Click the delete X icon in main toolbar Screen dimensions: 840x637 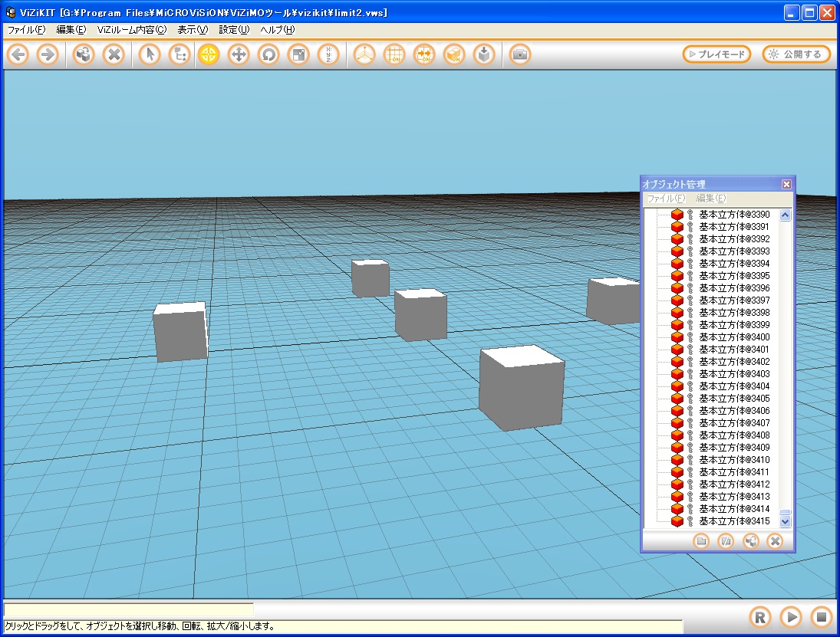coord(114,54)
